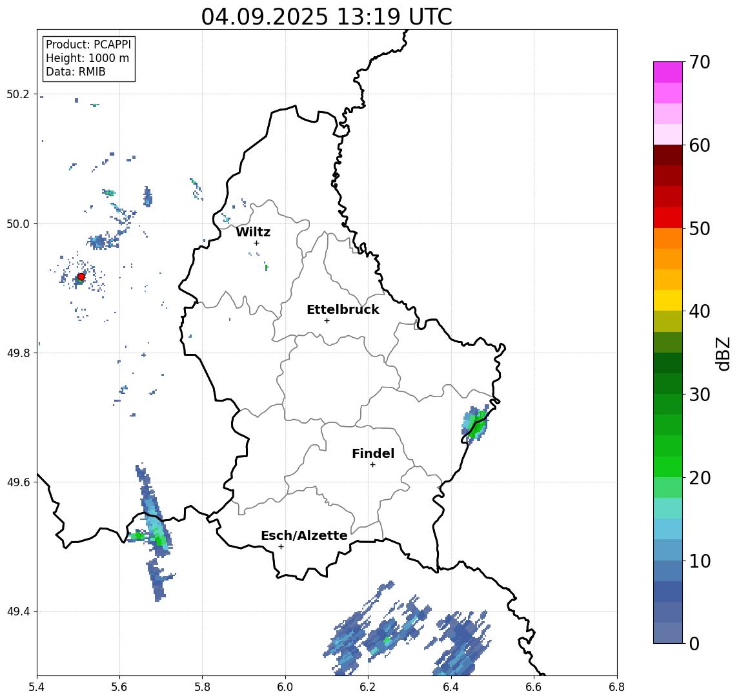Click the longitude tick label 6.2
The image size is (739, 700).
[x=369, y=687]
